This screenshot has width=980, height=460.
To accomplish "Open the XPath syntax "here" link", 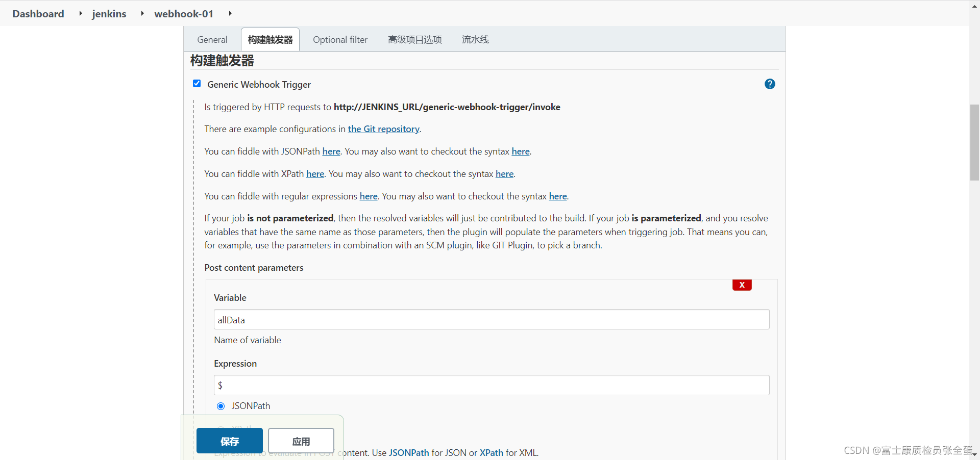I will point(504,173).
